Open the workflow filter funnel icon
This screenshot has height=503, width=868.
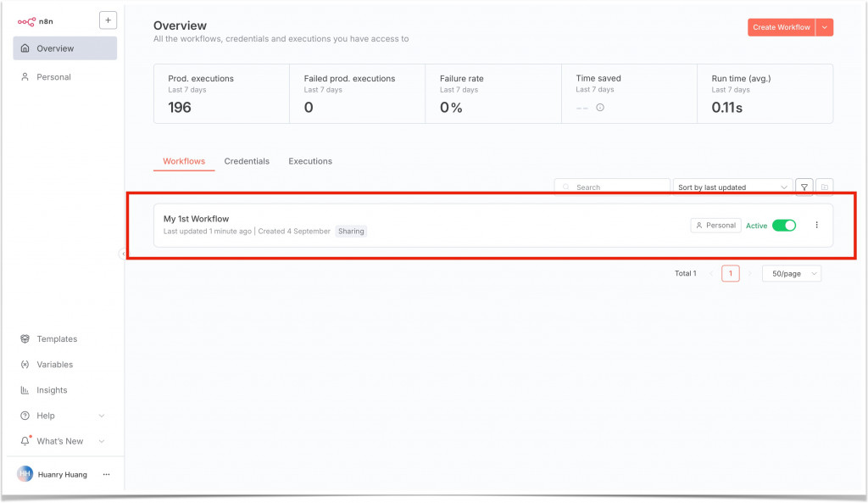coord(804,187)
